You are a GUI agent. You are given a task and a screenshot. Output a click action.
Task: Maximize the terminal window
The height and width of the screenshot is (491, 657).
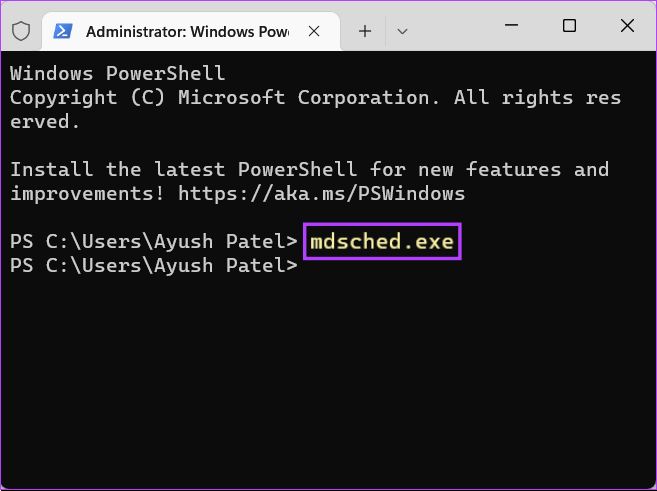tap(569, 26)
